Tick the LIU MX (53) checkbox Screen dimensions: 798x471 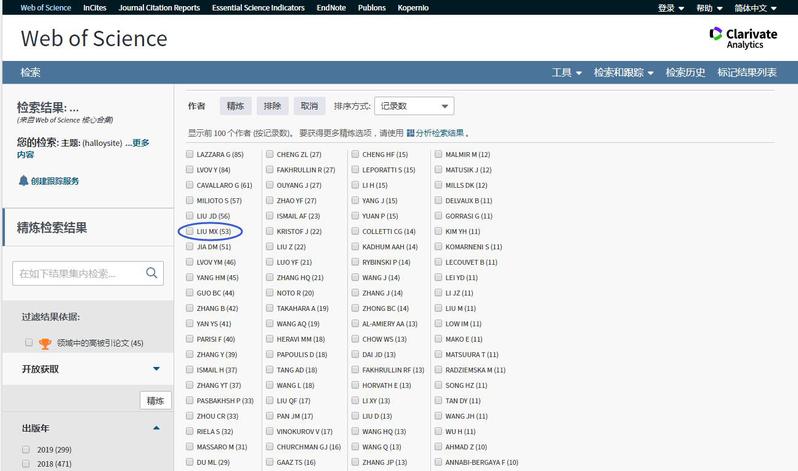(x=190, y=231)
